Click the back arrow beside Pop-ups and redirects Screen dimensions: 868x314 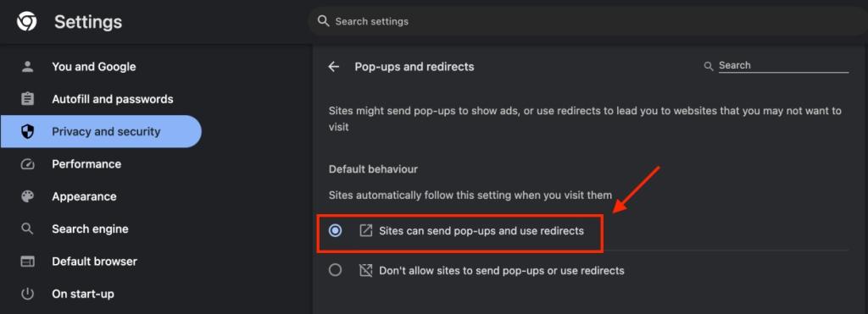(x=333, y=67)
